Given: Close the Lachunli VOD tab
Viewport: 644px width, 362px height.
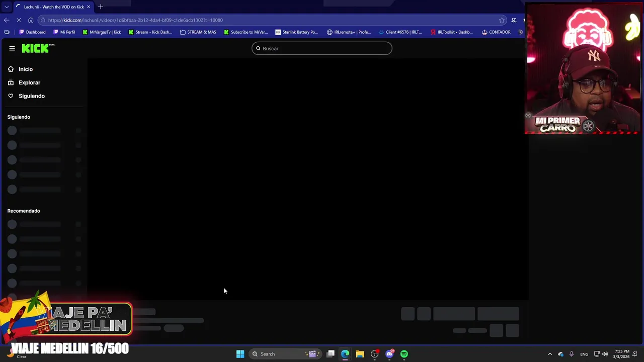Looking at the screenshot, I should [x=89, y=7].
